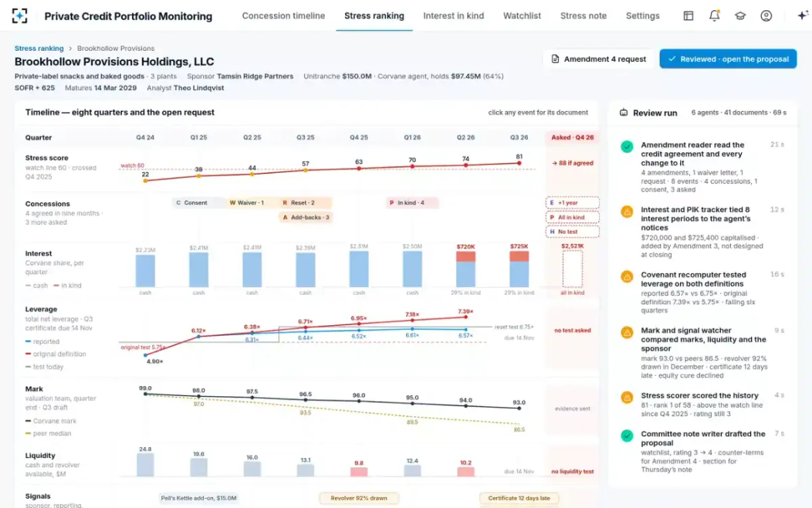The width and height of the screenshot is (812, 508).
Task: Click the E +1 year requested concession
Action: coord(572,203)
